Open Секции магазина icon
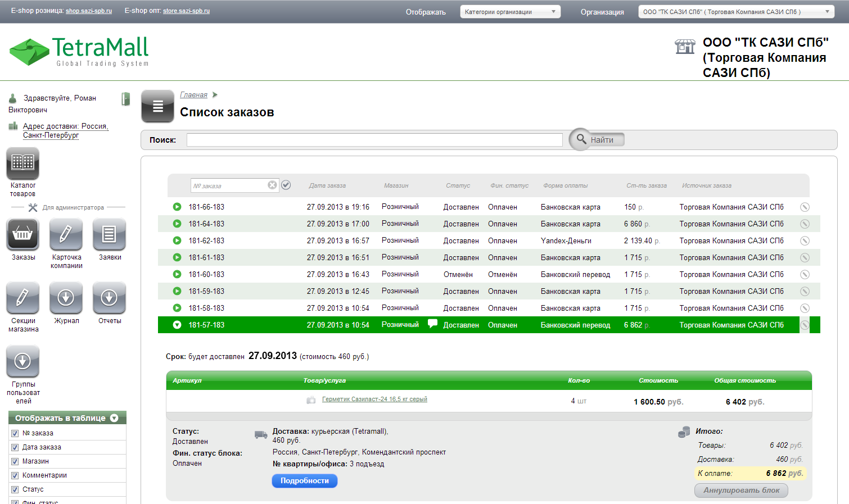 [x=22, y=298]
